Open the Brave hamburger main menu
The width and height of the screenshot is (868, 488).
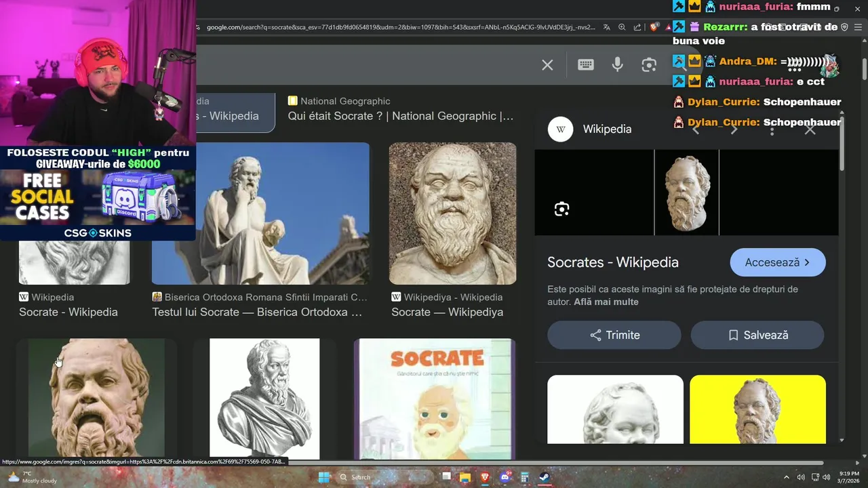pyautogui.click(x=858, y=27)
